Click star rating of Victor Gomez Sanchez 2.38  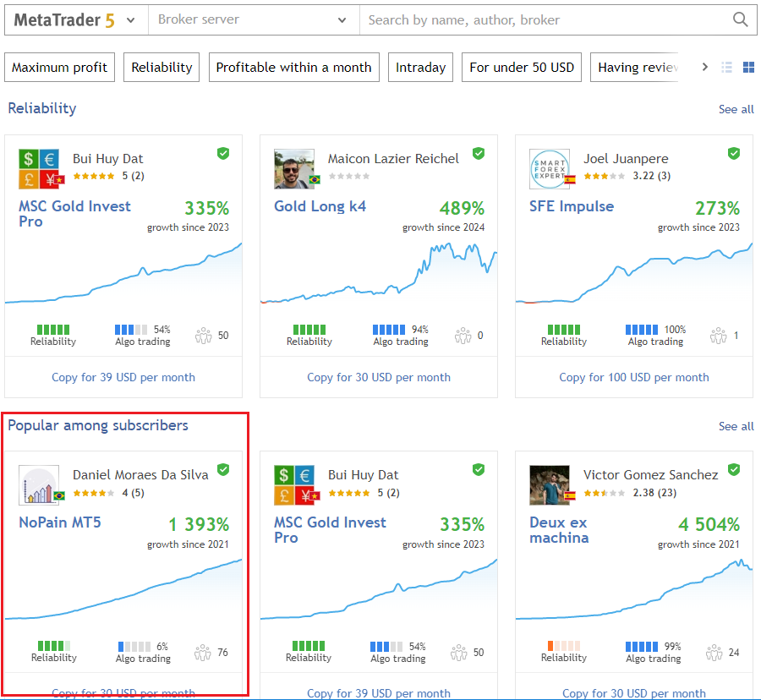pyautogui.click(x=605, y=493)
